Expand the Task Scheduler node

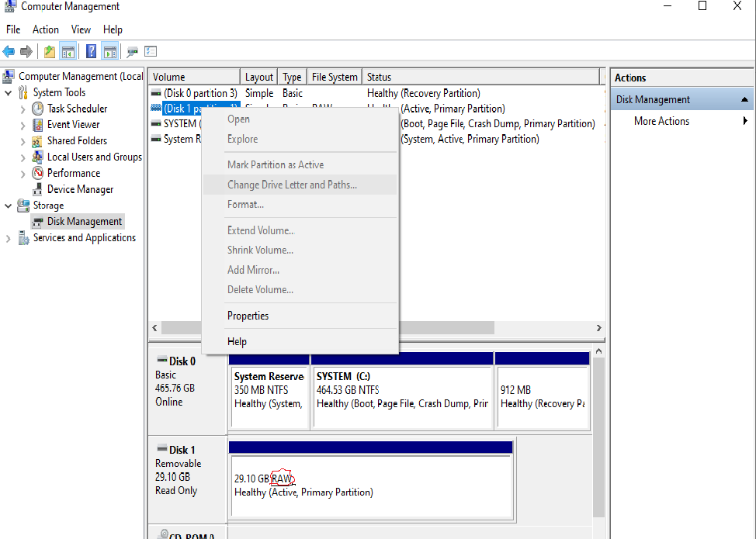[x=23, y=109]
